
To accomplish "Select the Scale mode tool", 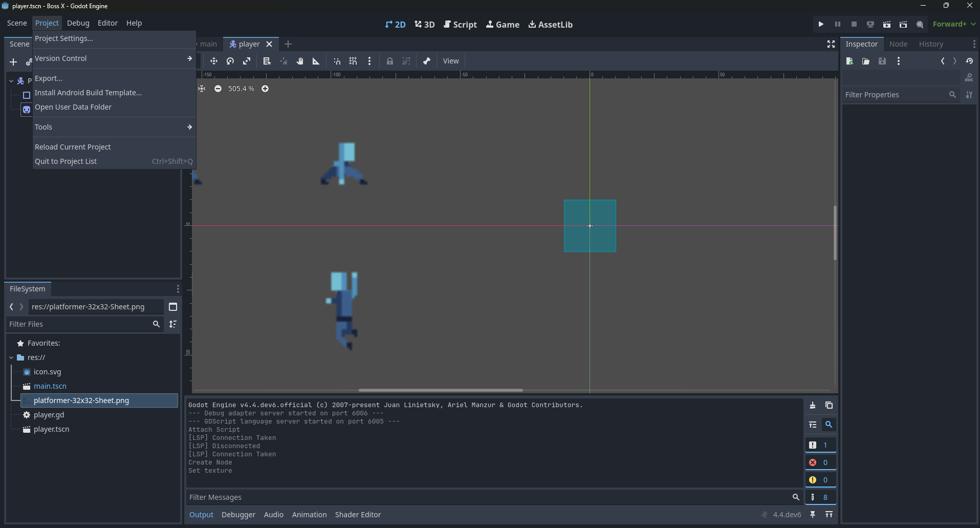I will tap(247, 61).
